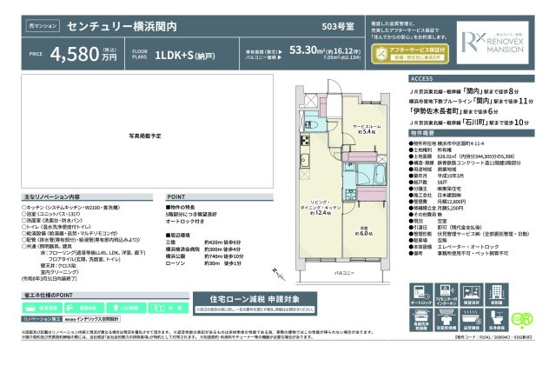Click the リノベーション施工 contractor label

42,319
